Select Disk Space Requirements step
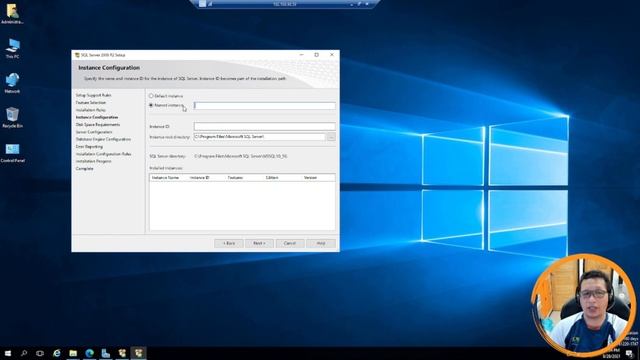This screenshot has width=640, height=360. (x=98, y=124)
